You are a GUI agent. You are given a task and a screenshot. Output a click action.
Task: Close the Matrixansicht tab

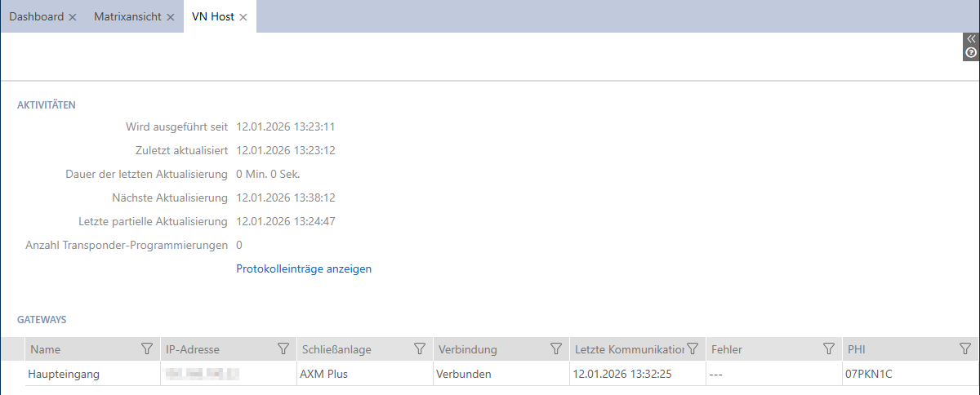[170, 17]
